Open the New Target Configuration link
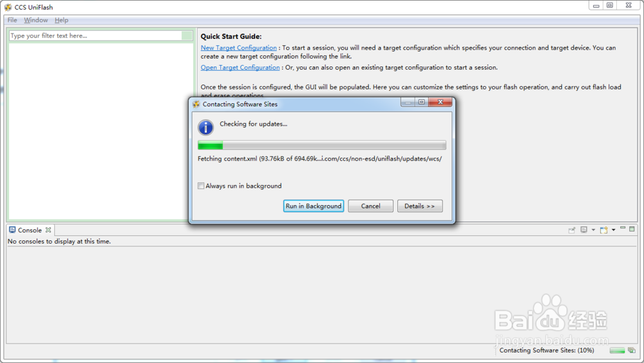The height and width of the screenshot is (363, 644). click(x=239, y=48)
